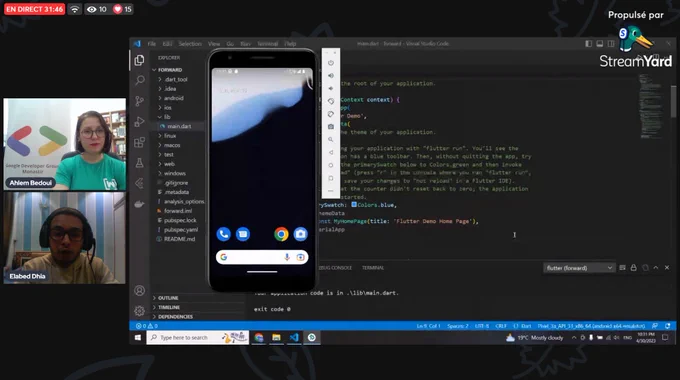Toggle the primary side bar layout button
680x380 pixels.
588,44
